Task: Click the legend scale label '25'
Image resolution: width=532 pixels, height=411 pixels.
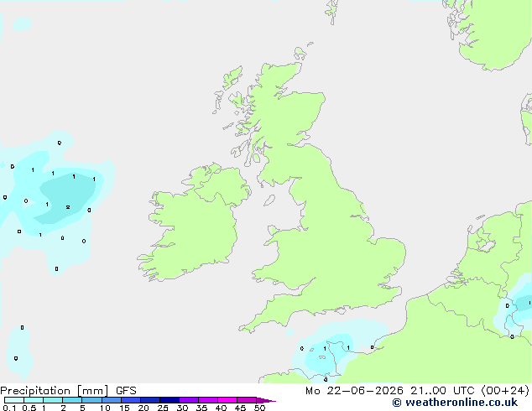Action: tap(163, 408)
